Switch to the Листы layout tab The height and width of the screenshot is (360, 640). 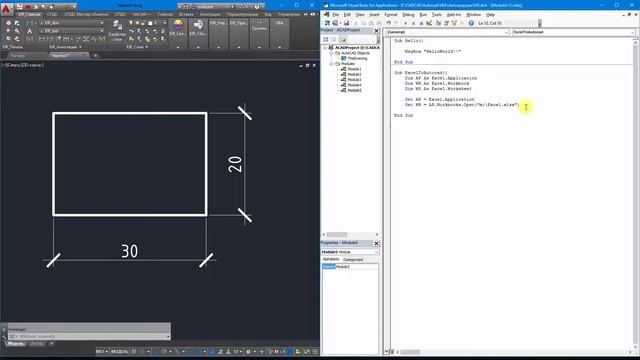(37, 344)
